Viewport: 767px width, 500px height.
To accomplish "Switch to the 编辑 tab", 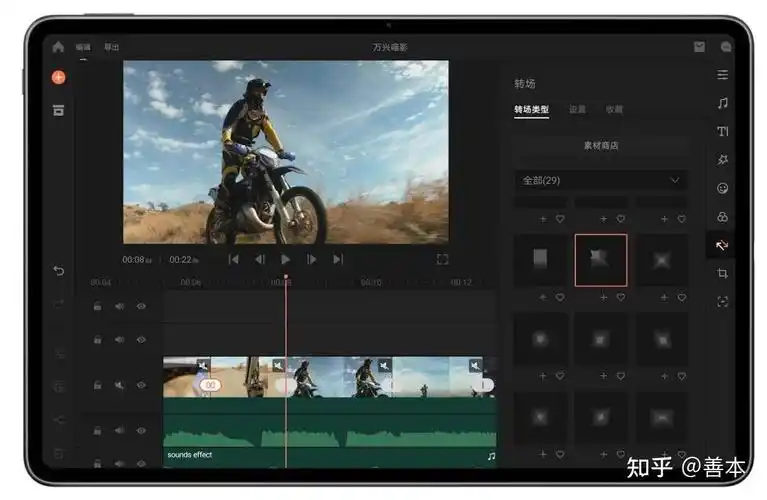I will pos(83,47).
